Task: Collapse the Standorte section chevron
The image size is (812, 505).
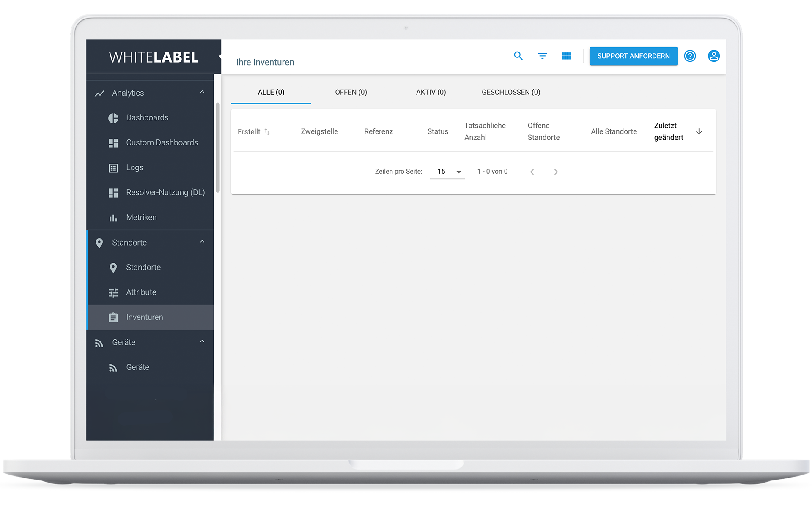Action: point(202,241)
